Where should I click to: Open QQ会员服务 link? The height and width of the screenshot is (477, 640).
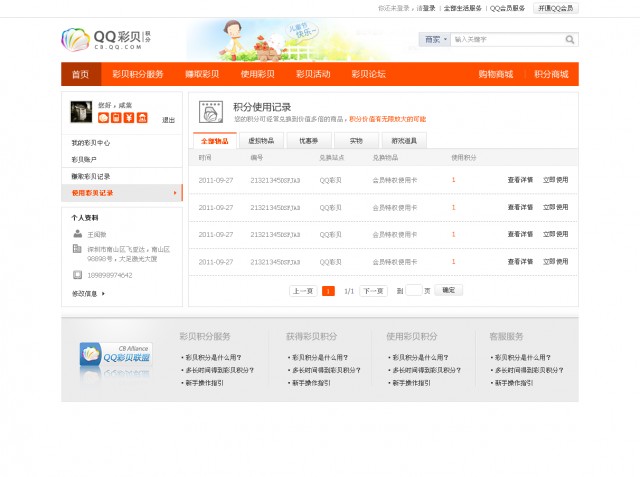pyautogui.click(x=507, y=8)
